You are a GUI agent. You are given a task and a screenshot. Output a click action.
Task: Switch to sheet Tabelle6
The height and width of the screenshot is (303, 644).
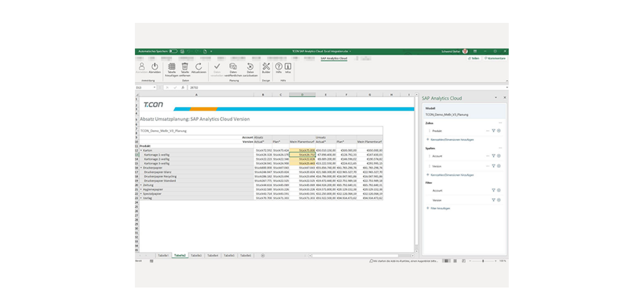[245, 256]
